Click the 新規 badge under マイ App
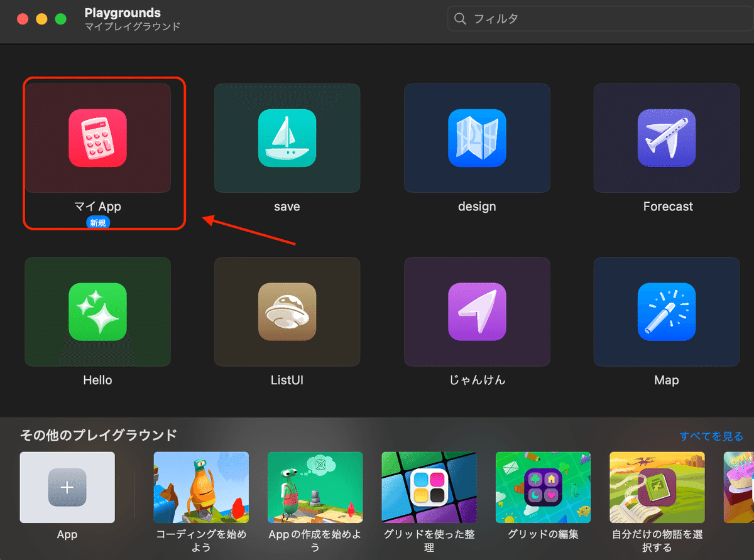 (97, 222)
